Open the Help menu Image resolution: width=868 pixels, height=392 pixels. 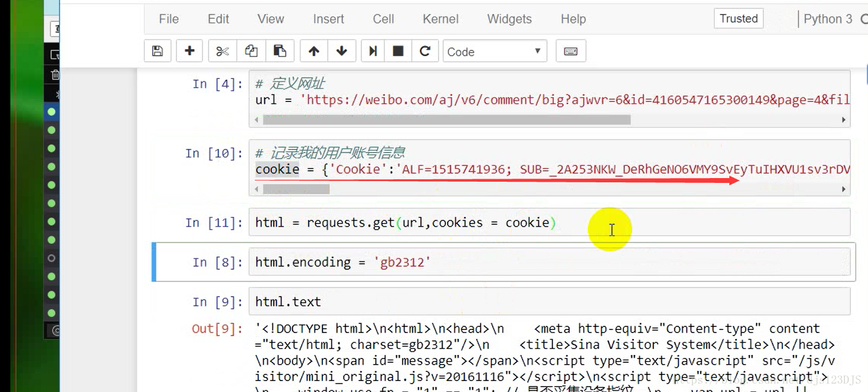[573, 19]
